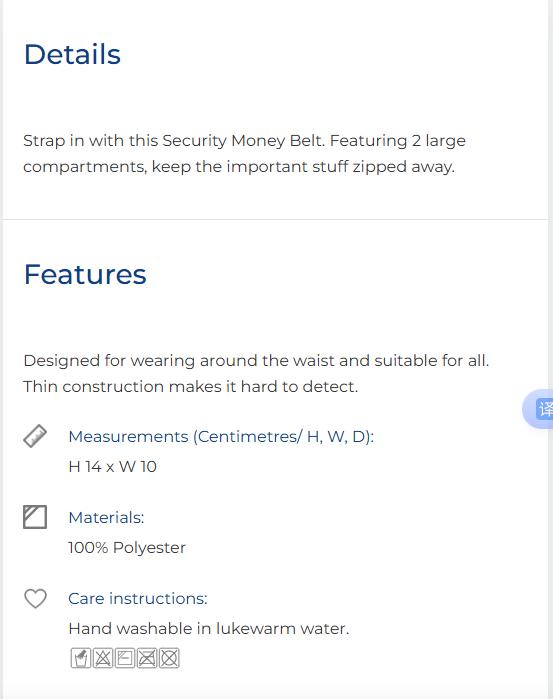
Task: Click the 100% Polyester text
Action: click(x=127, y=547)
